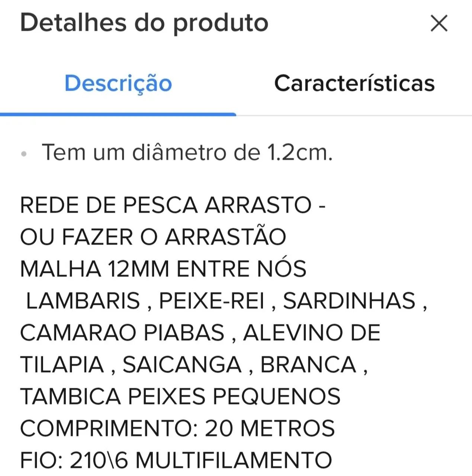Screen dimensions: 472x476
Task: Tap the word PEIXE-REI
Action: pyautogui.click(x=212, y=300)
